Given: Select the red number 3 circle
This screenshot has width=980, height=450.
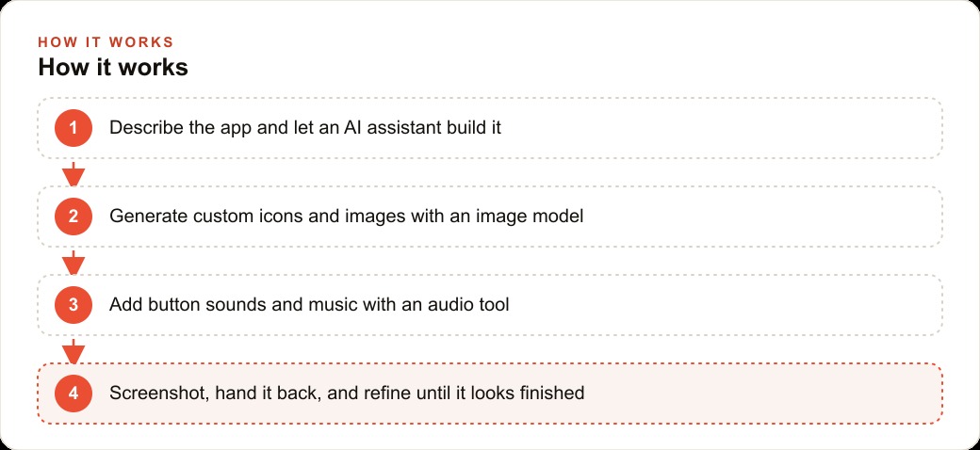Looking at the screenshot, I should pos(73,305).
